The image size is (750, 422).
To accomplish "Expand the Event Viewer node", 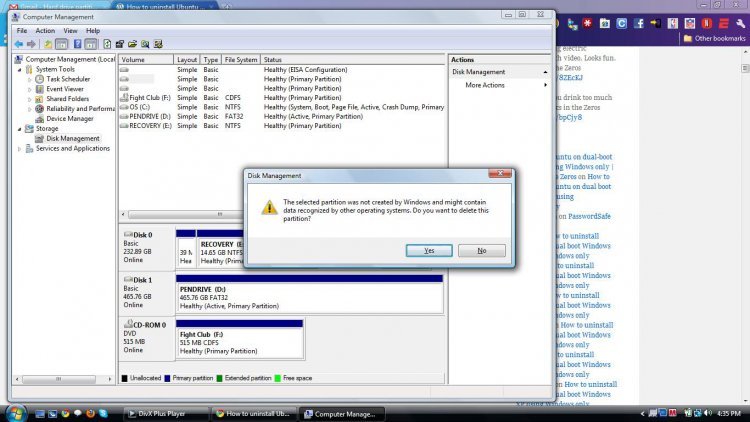I will (30, 89).
